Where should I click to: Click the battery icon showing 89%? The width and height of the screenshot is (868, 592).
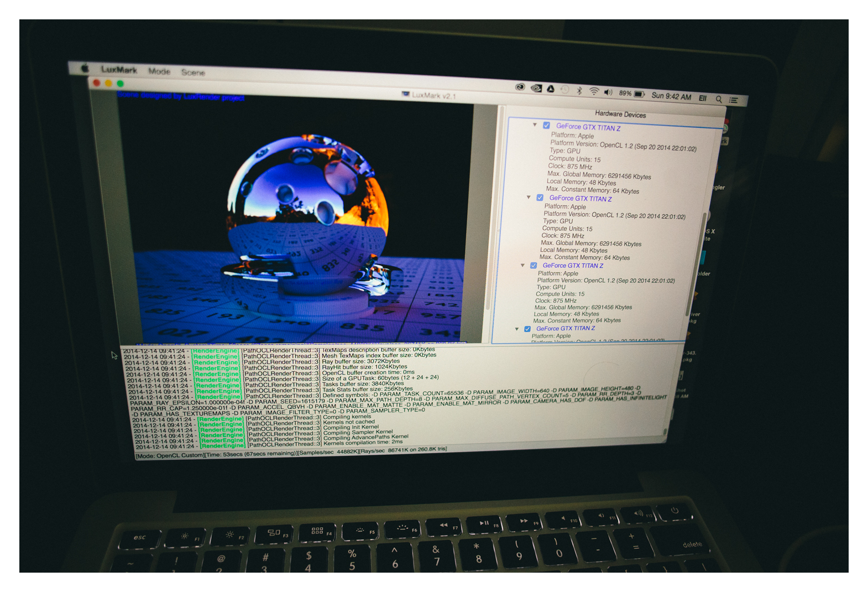[640, 94]
